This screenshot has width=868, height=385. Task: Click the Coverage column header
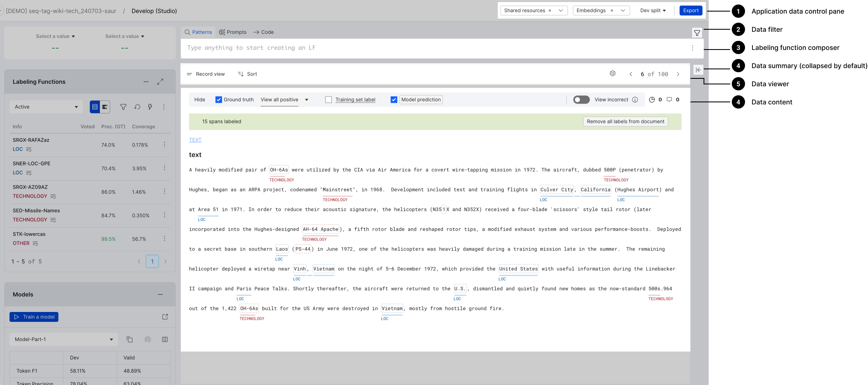pos(144,127)
